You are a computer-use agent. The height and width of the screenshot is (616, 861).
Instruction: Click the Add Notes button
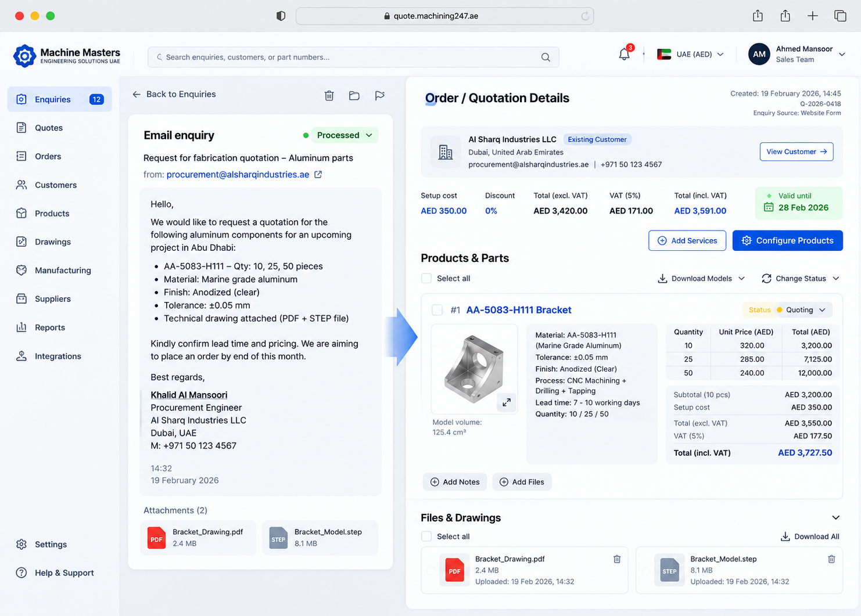[x=455, y=482]
